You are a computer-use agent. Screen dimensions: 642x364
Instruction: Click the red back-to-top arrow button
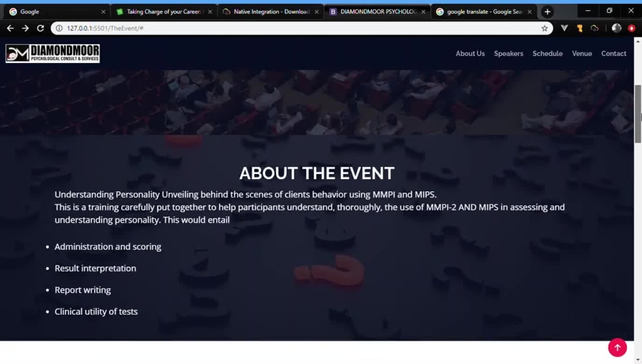coord(618,347)
